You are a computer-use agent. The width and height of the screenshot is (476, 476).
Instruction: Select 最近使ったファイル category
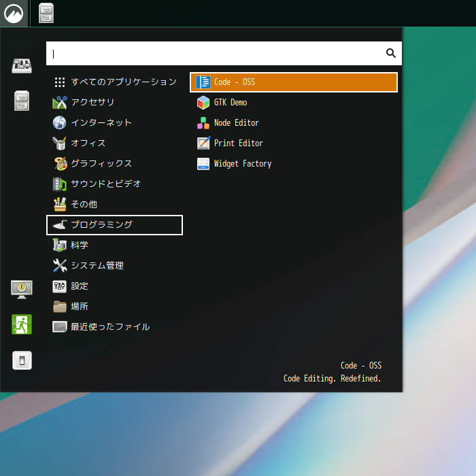pyautogui.click(x=114, y=327)
